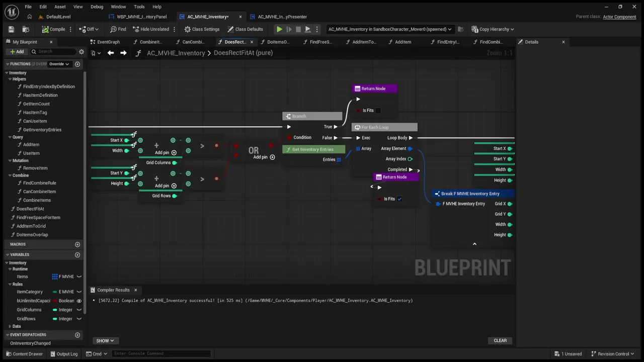
Task: Collapse Break F MVHE Inventory Entry node
Action: 474,244
